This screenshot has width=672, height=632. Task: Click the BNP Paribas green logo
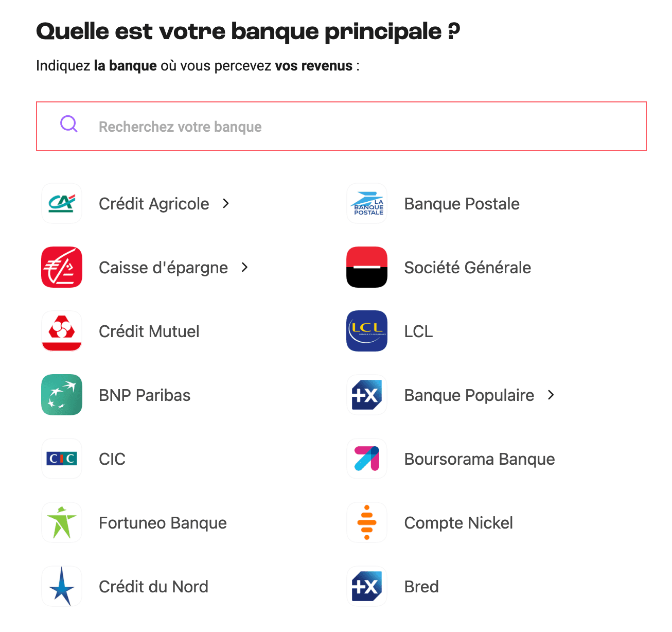[61, 395]
